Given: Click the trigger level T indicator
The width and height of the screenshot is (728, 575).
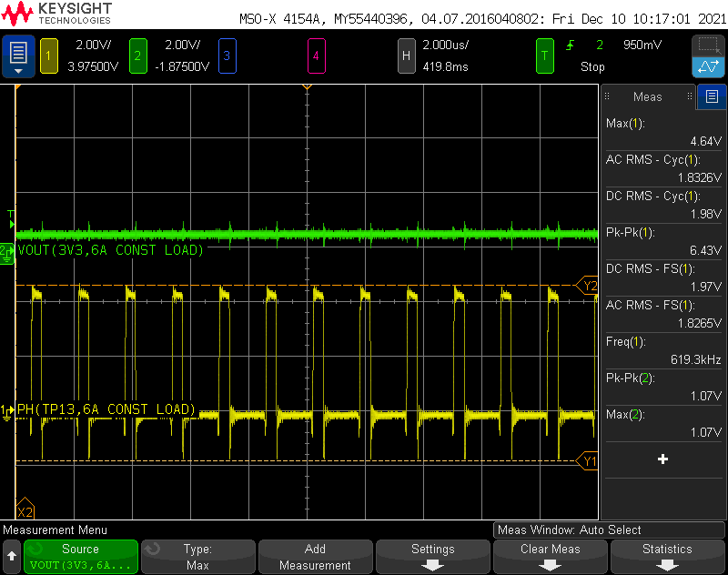Looking at the screenshot, I should [11, 218].
